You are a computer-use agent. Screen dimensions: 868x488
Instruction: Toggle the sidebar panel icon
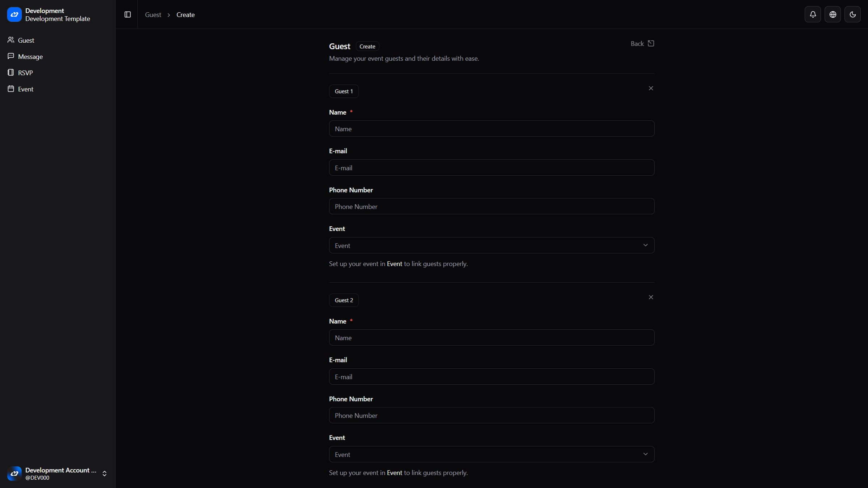(x=128, y=14)
